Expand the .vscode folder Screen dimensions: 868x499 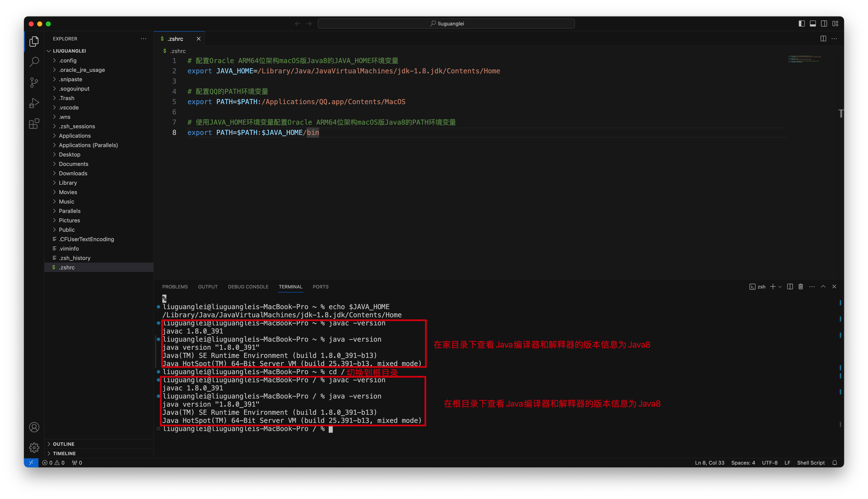coord(99,107)
